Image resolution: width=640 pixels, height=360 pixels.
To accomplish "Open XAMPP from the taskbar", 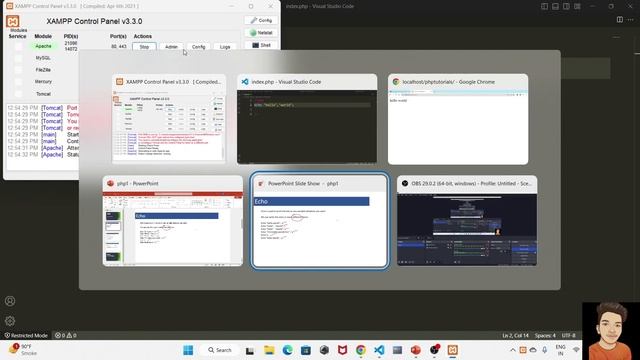I will [453, 350].
